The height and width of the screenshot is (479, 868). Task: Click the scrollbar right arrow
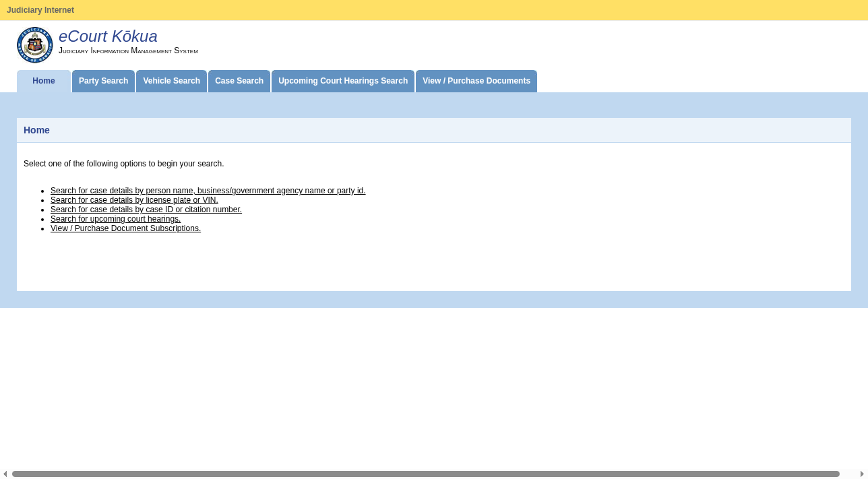(862, 474)
